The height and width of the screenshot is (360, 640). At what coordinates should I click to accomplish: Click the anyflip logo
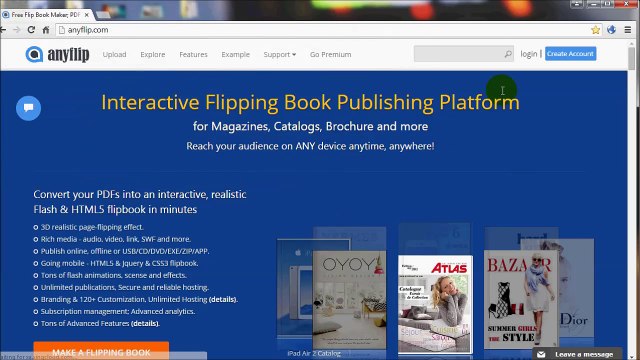(57, 54)
